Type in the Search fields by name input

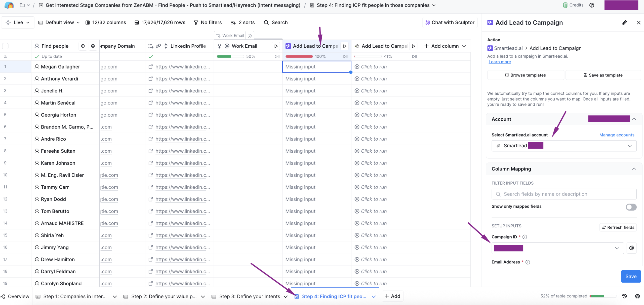pyautogui.click(x=563, y=194)
